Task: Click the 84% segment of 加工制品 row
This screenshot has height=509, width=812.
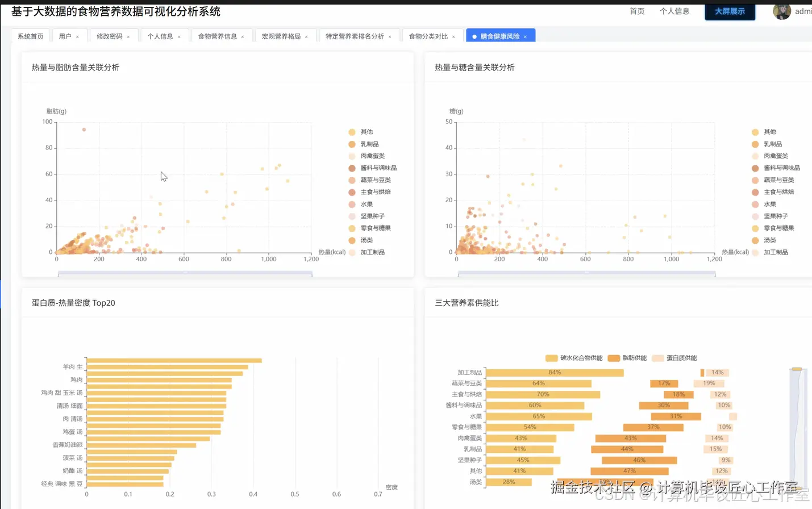Action: [555, 373]
